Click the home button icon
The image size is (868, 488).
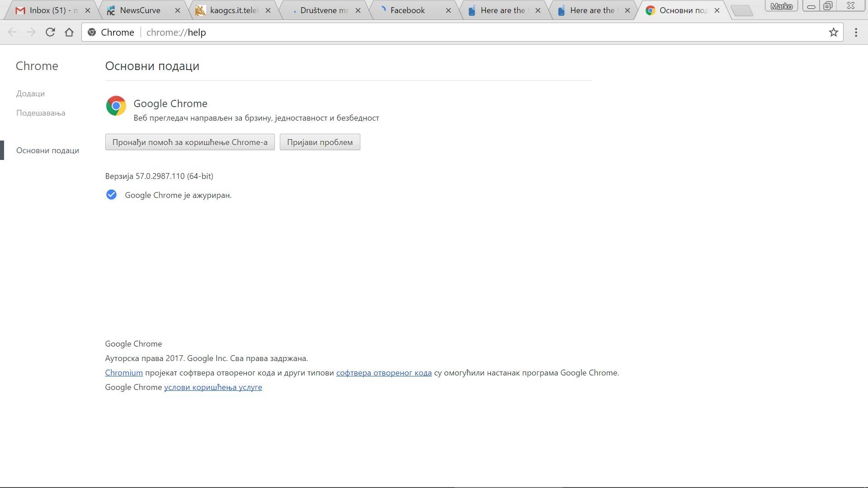[69, 32]
